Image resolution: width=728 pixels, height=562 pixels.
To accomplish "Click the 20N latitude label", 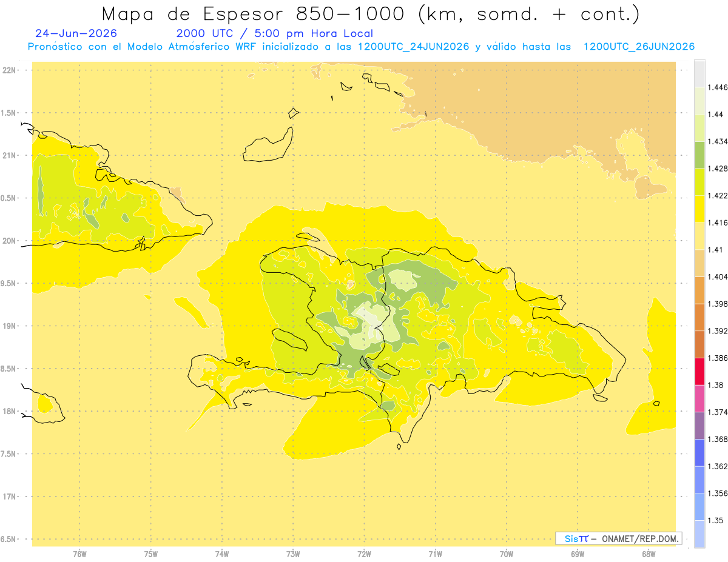I will [x=10, y=241].
